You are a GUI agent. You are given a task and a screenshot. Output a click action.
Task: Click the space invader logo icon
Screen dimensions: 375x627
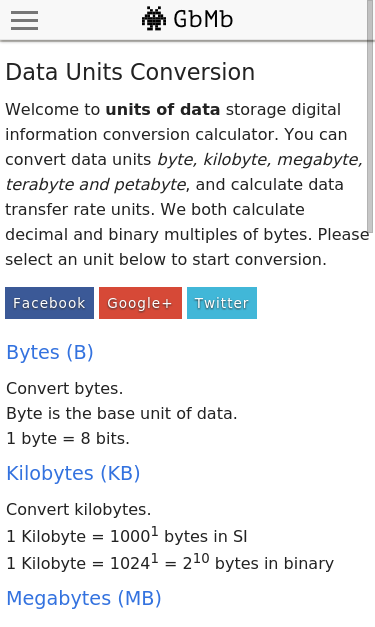154,18
